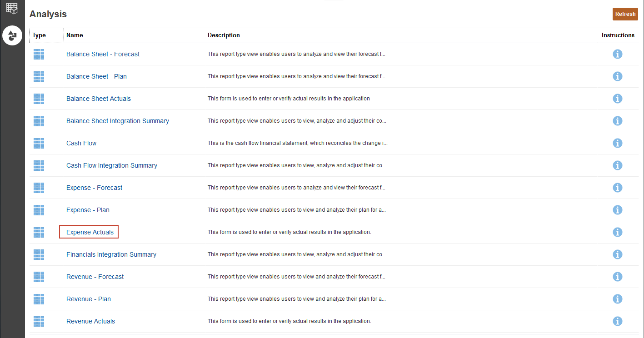
Task: Click grid type icon beside Revenue - Plan
Action: [39, 299]
